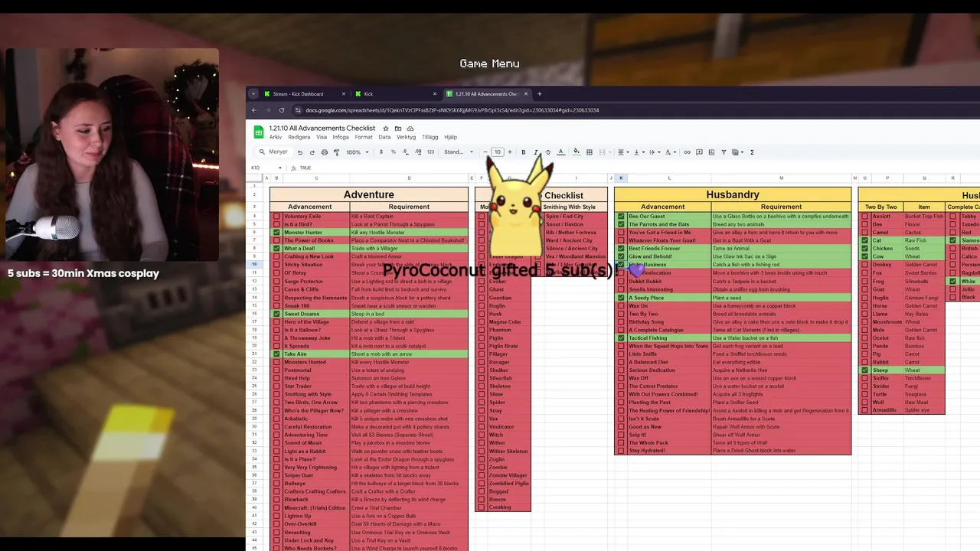The image size is (980, 551).
Task: Click the redo arrow in Sheets toolbar
Action: click(x=312, y=152)
